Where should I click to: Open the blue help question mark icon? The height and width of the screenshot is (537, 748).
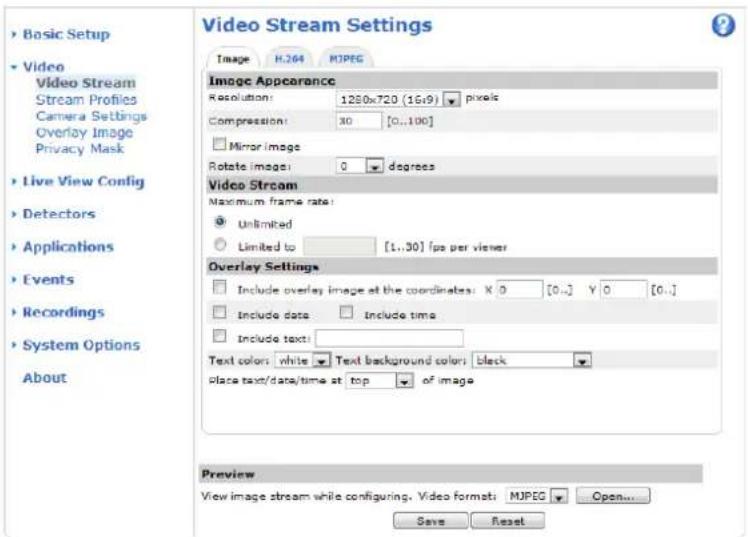[723, 25]
